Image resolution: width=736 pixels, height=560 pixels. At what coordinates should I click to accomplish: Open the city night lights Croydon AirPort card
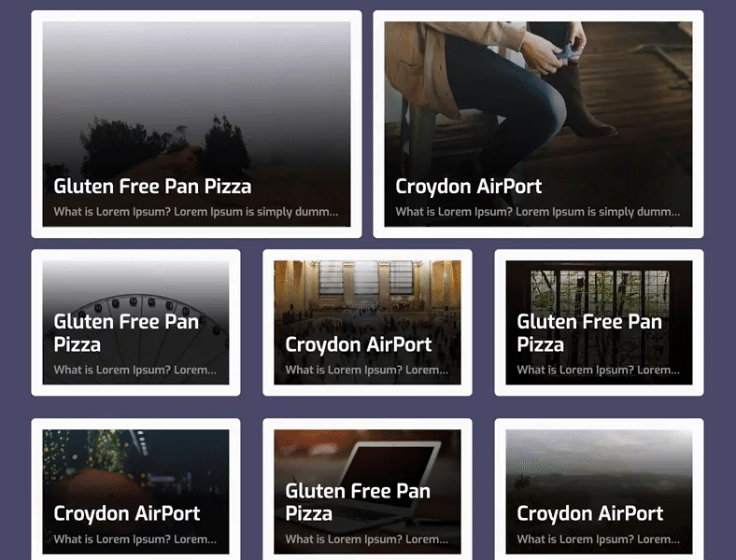(135, 489)
